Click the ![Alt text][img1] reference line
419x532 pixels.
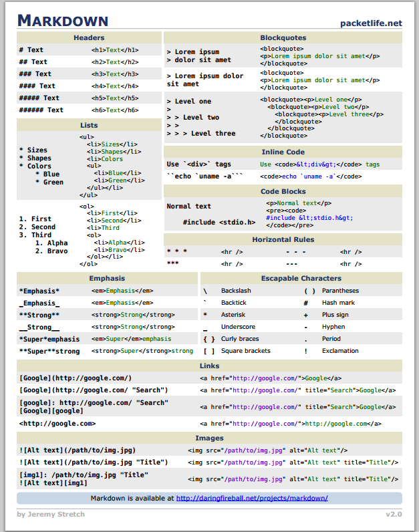coord(53,483)
